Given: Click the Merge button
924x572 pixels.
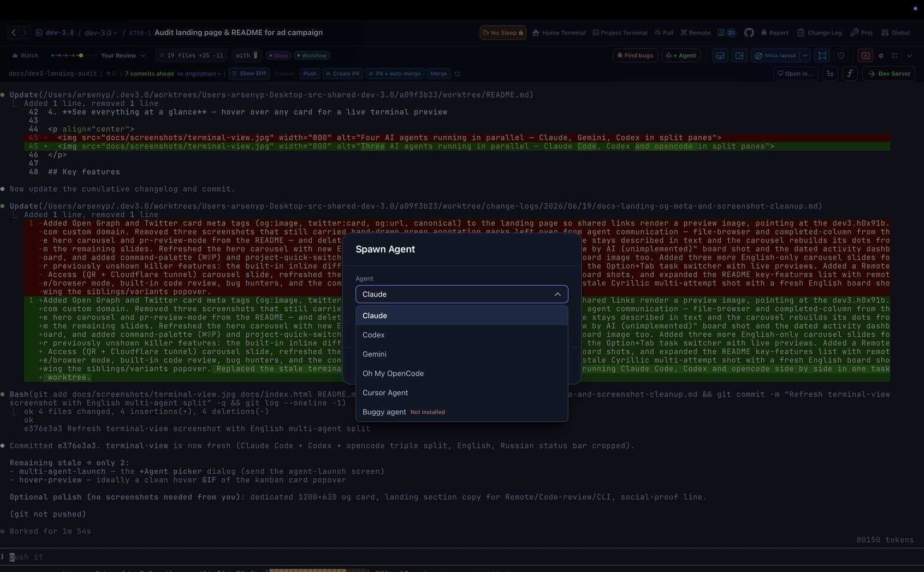Looking at the screenshot, I should coord(438,73).
